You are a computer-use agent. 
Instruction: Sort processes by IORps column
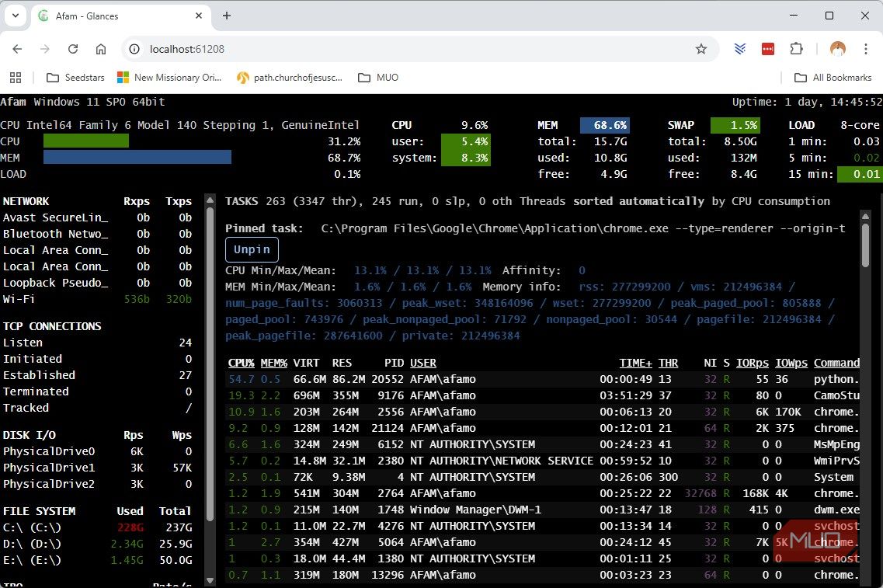pos(753,364)
